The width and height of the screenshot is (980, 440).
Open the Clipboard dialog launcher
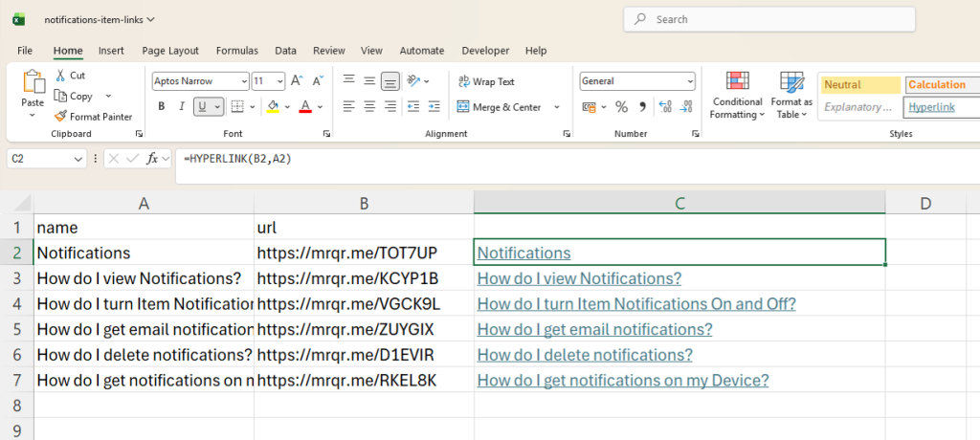(138, 134)
